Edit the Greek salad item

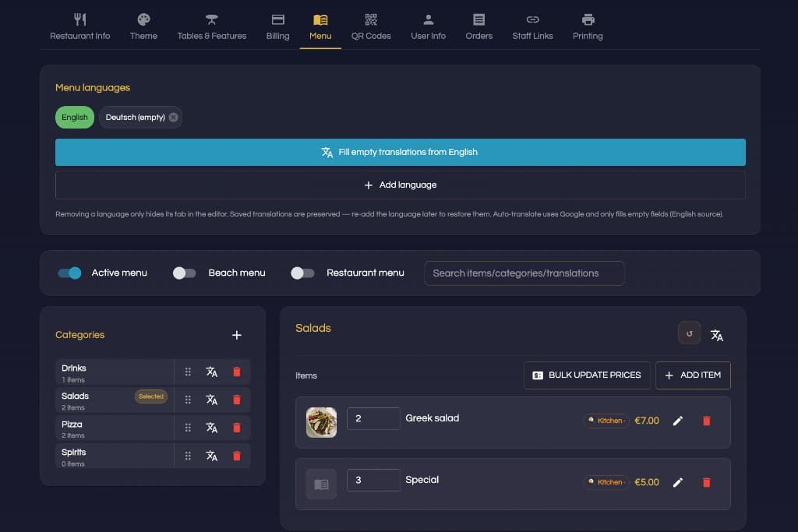(678, 421)
